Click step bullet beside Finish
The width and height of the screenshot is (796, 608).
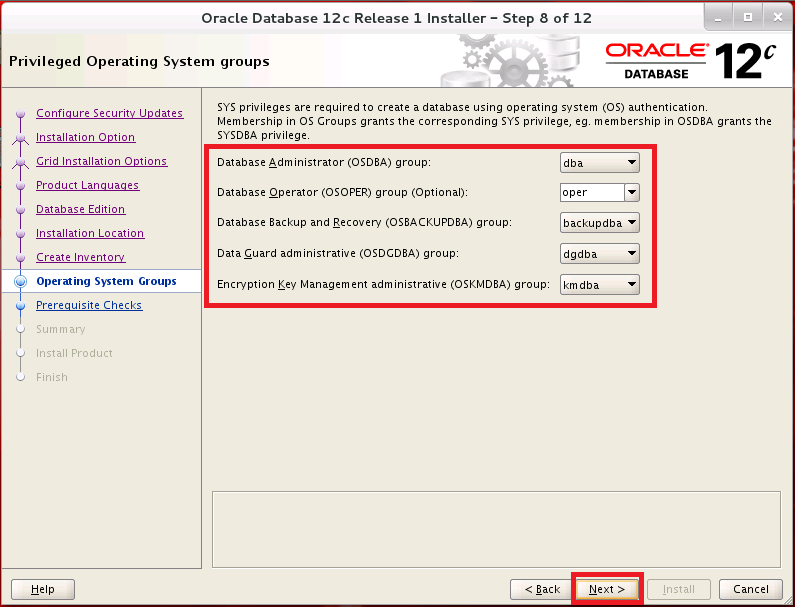[x=20, y=377]
